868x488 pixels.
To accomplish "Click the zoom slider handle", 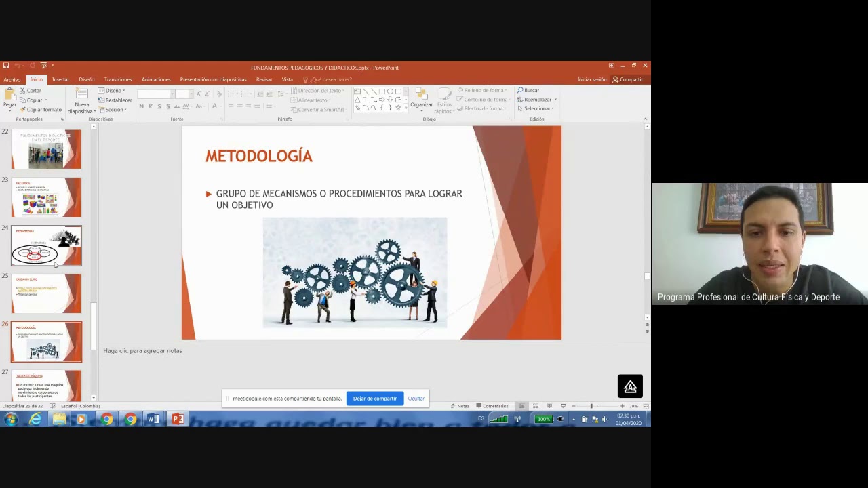I will click(x=591, y=406).
